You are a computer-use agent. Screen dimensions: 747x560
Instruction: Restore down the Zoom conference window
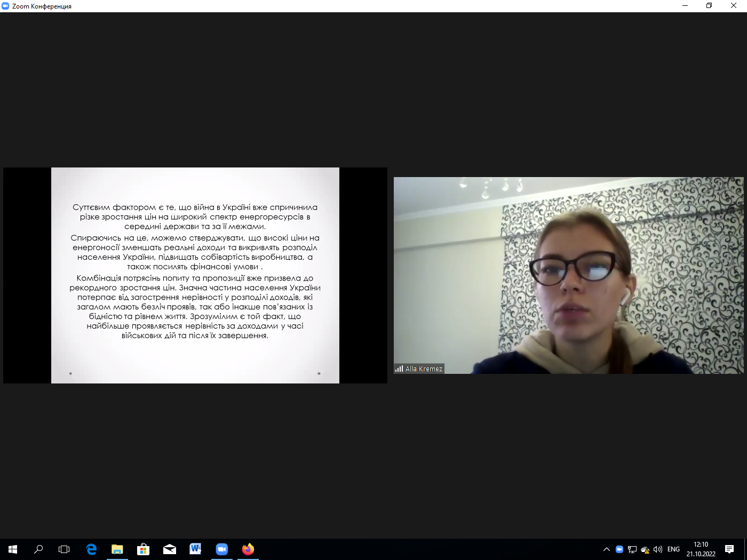[x=709, y=6]
